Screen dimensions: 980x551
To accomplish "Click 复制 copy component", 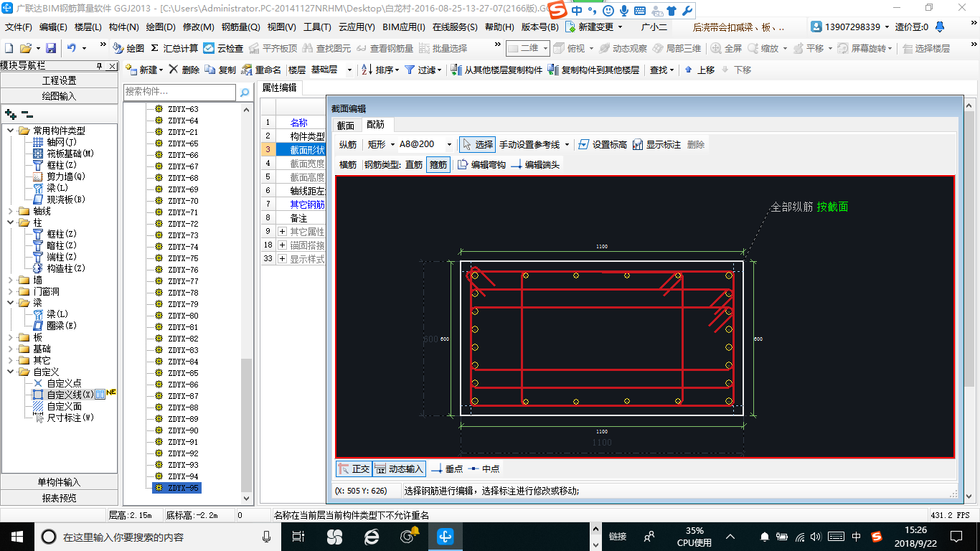I will point(221,70).
